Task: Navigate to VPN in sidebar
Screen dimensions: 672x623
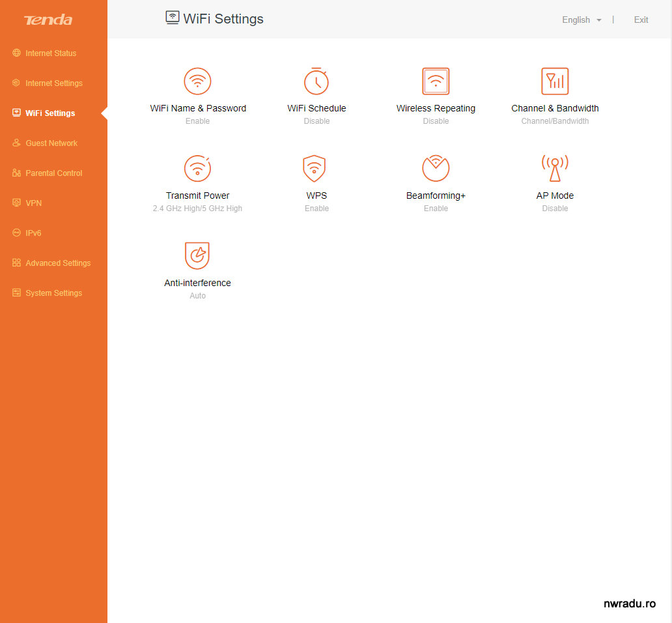Action: point(33,203)
